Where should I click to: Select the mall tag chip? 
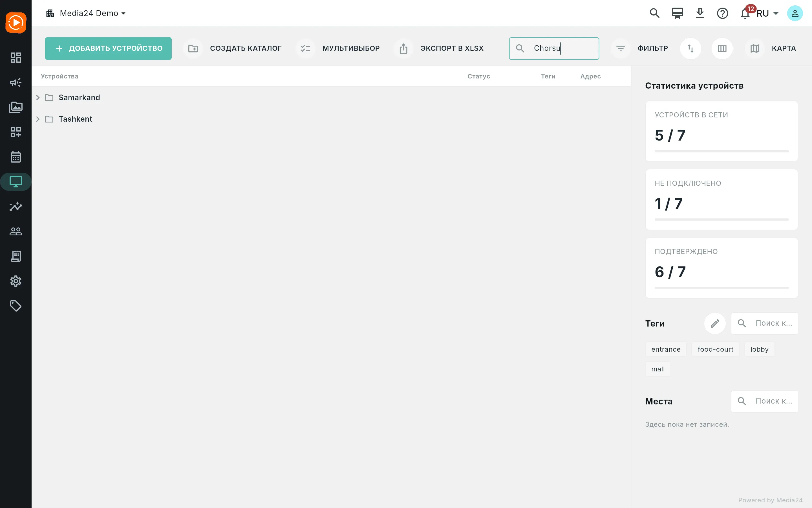pyautogui.click(x=658, y=369)
